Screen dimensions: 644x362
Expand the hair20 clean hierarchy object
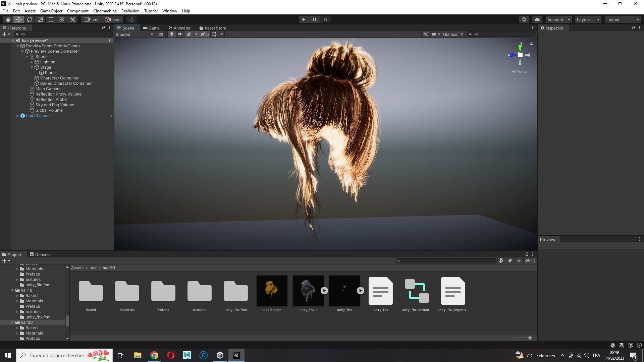pyautogui.click(x=18, y=116)
